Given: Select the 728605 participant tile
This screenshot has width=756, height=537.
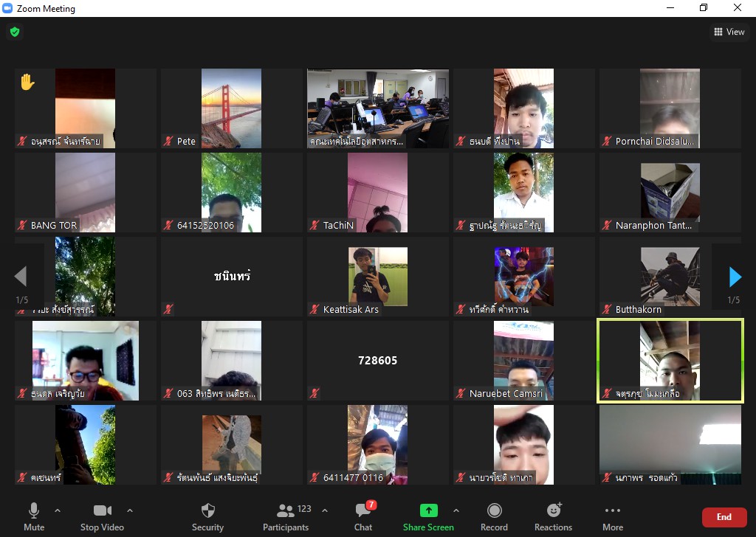Looking at the screenshot, I should pyautogui.click(x=377, y=361).
